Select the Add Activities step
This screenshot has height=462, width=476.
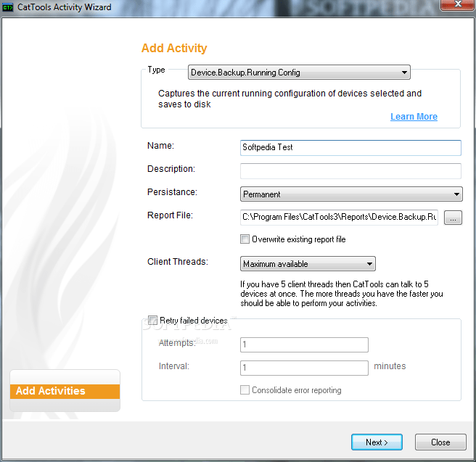(65, 391)
